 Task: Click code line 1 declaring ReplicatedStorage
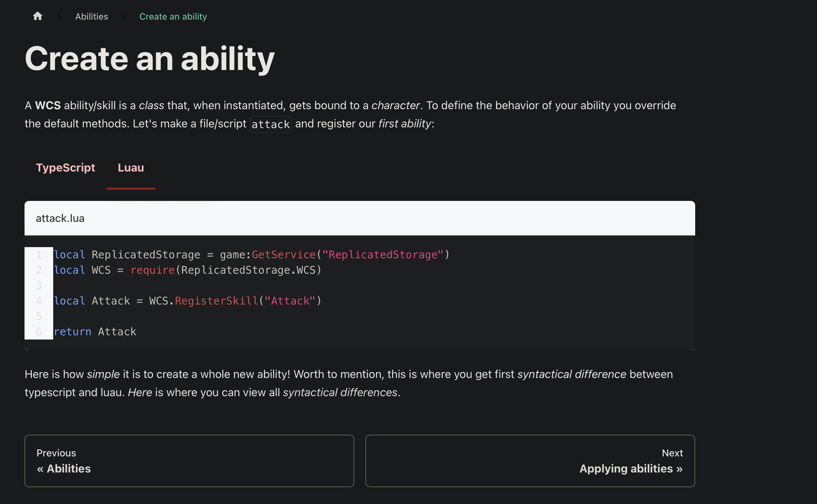(252, 254)
